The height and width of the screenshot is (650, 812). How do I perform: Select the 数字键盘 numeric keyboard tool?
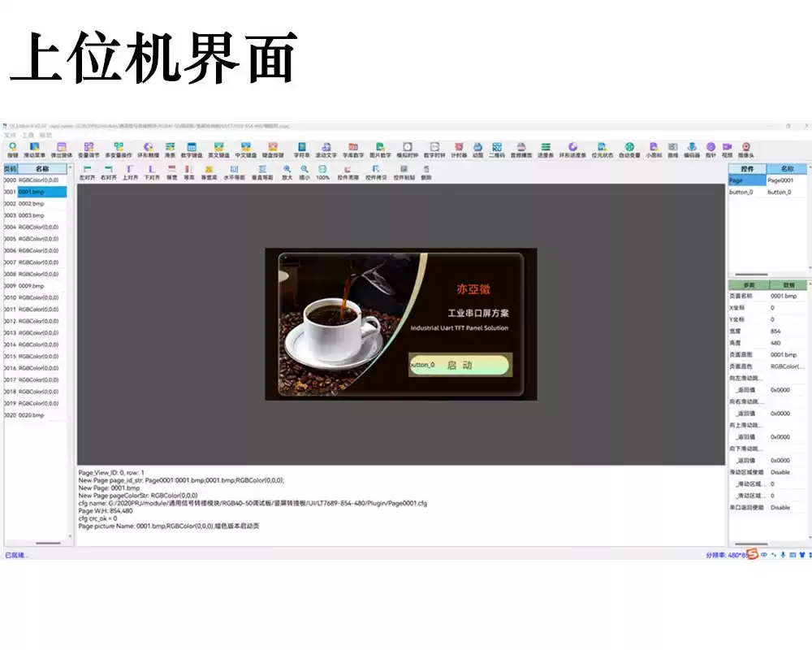point(192,149)
